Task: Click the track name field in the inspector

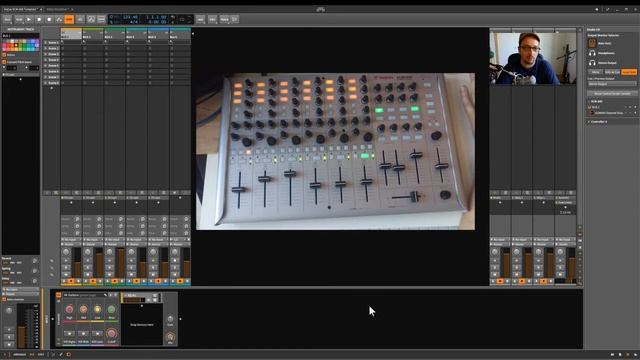Action: [x=20, y=36]
